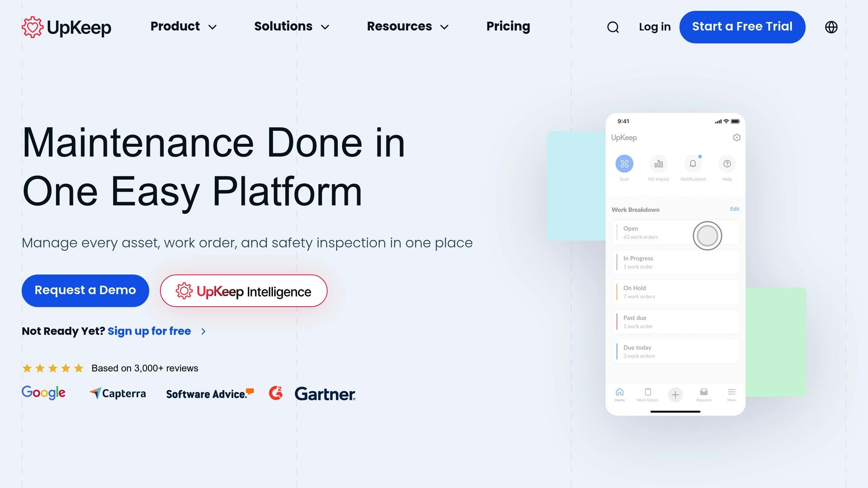Expand the Resources dropdown menu
The height and width of the screenshot is (488, 868).
(408, 27)
